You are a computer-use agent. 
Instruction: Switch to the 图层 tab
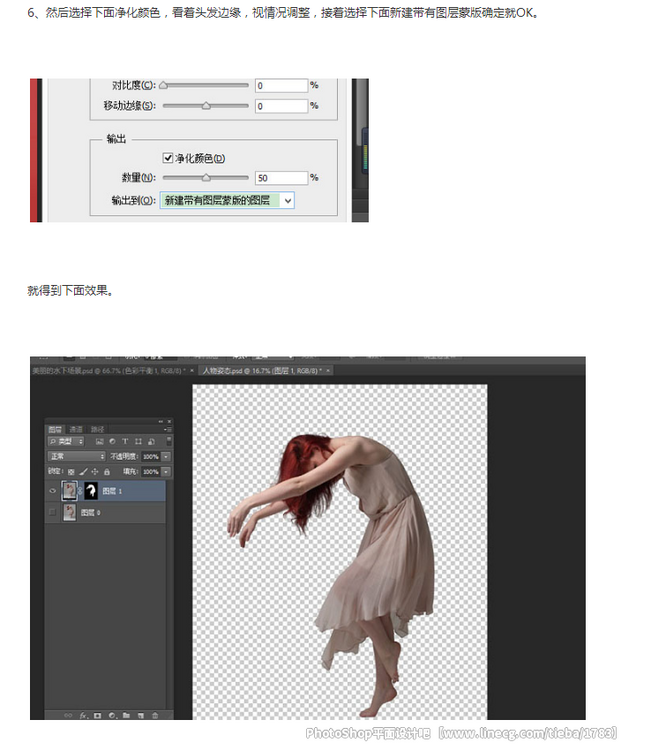coord(55,430)
